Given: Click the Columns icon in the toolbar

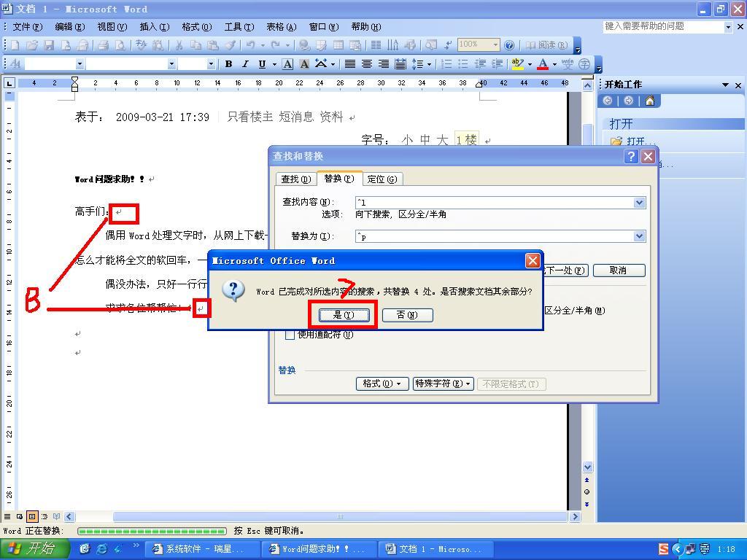Looking at the screenshot, I should pyautogui.click(x=376, y=45).
